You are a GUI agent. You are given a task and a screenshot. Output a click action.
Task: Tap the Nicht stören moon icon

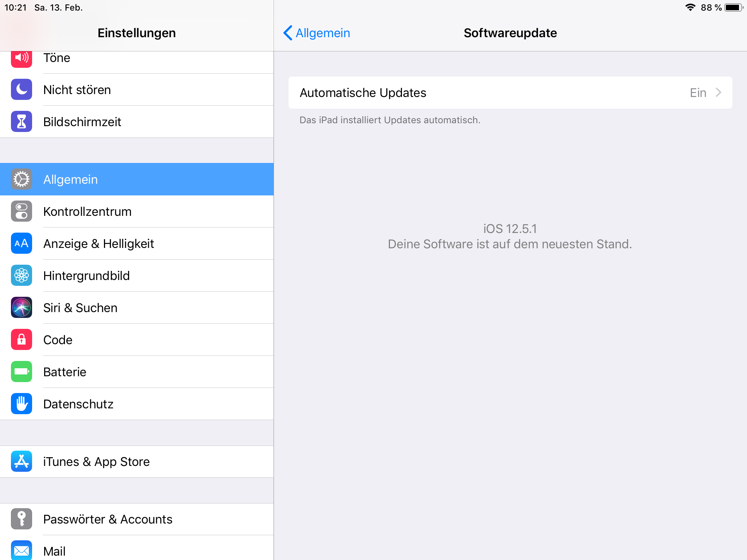coord(22,90)
